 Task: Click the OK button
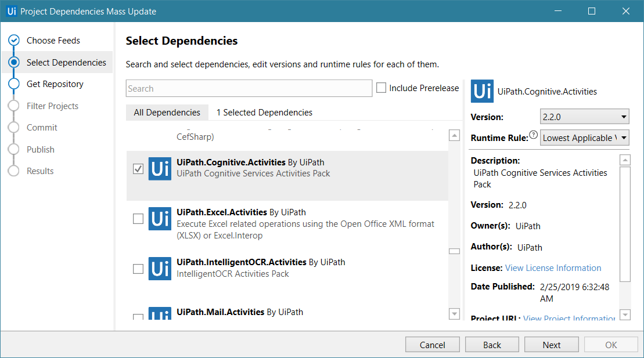click(x=611, y=345)
